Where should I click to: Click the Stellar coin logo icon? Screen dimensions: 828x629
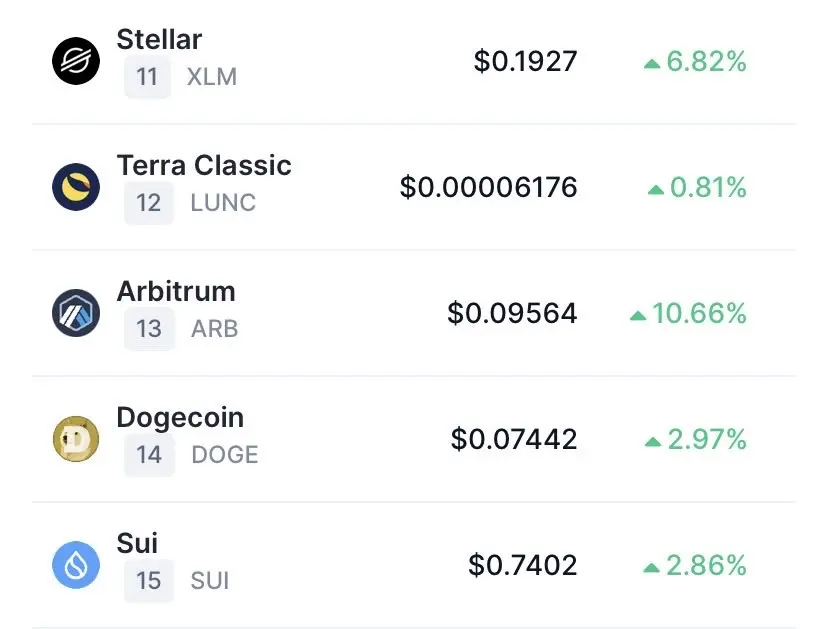tap(76, 61)
